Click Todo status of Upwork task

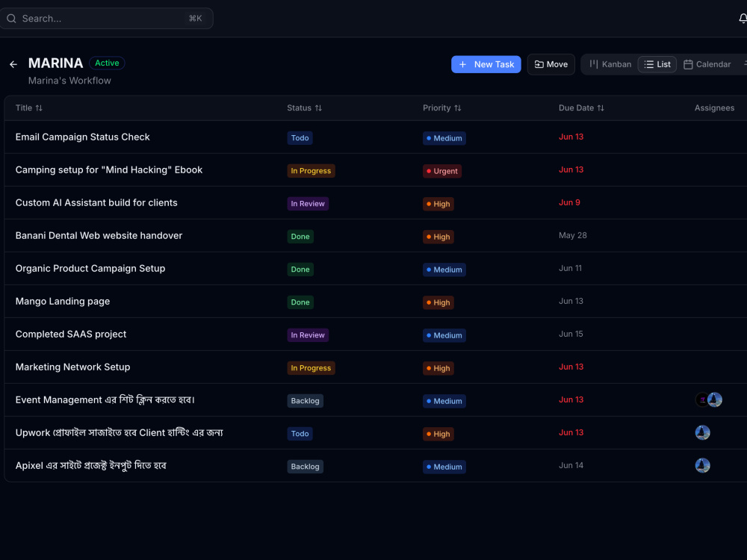point(300,434)
